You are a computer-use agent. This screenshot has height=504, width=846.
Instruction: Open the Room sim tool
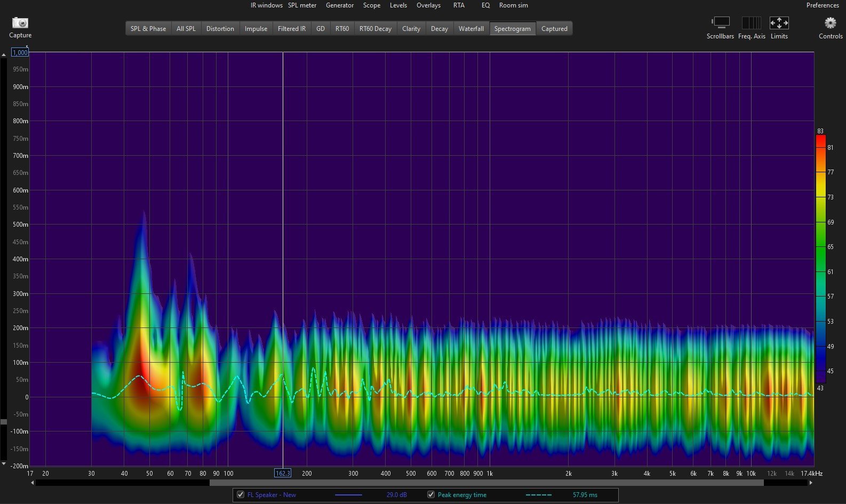point(514,5)
